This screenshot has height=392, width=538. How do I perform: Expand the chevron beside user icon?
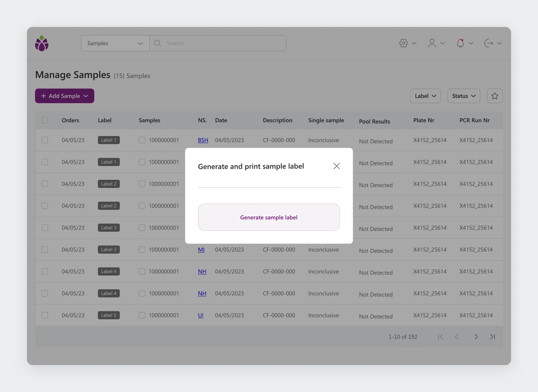pyautogui.click(x=443, y=43)
